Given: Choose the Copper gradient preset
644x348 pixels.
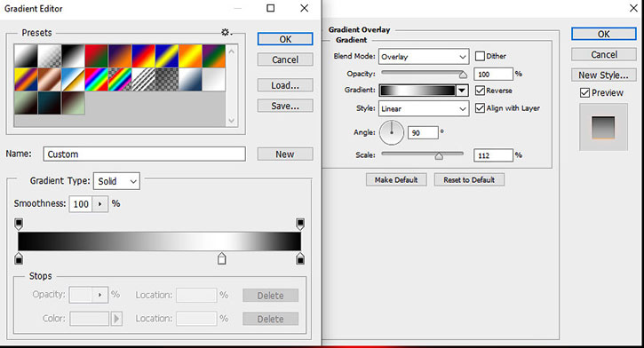Looking at the screenshot, I should [49, 79].
